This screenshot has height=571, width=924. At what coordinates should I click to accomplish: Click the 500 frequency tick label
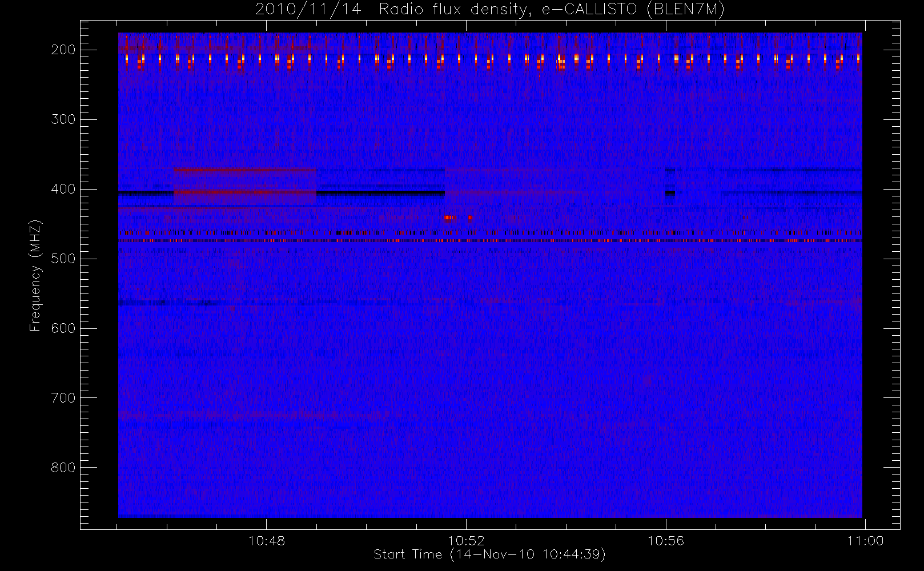coord(63,259)
